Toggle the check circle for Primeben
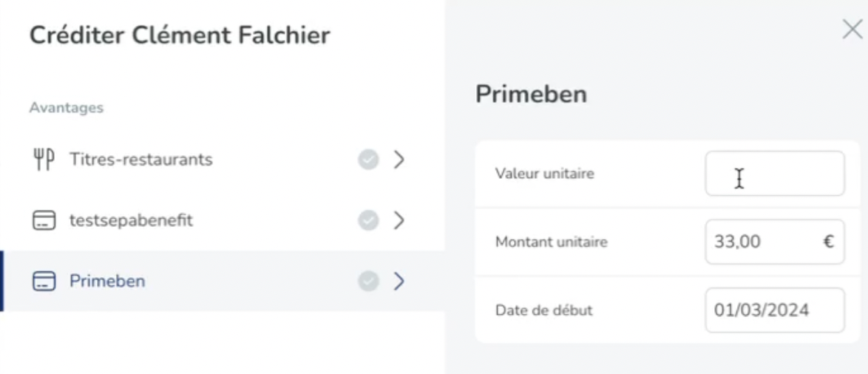The width and height of the screenshot is (868, 374). click(368, 281)
